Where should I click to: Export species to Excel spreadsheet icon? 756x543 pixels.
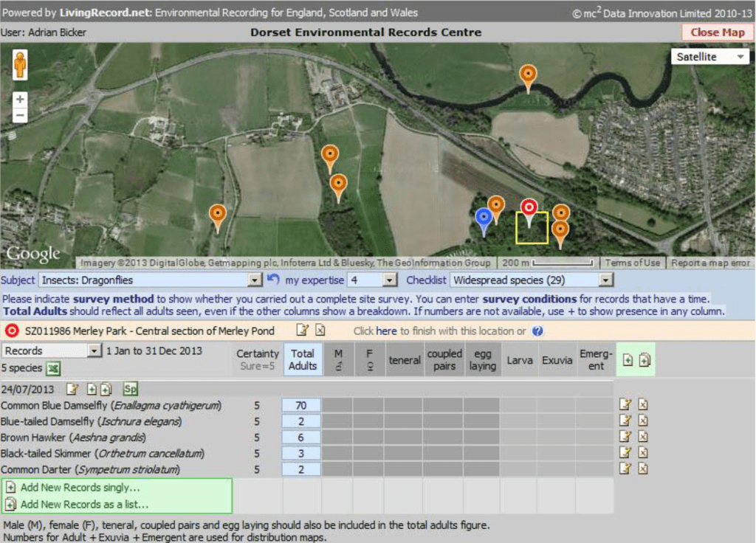coord(53,368)
